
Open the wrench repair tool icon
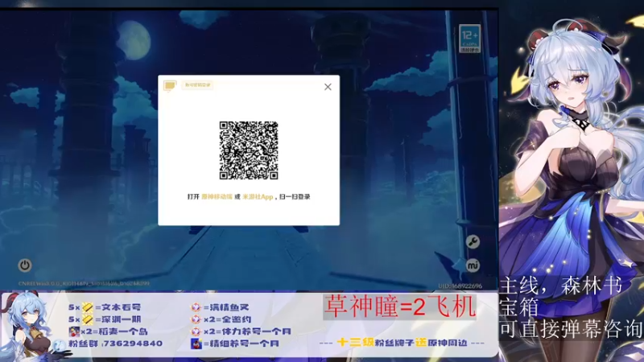tap(473, 242)
